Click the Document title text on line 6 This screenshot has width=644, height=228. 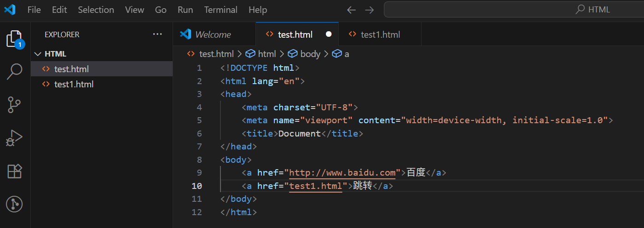300,134
